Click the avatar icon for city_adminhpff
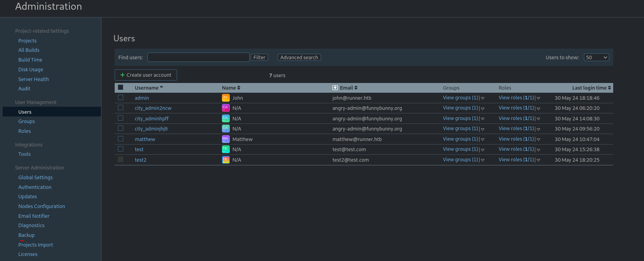 tap(225, 118)
